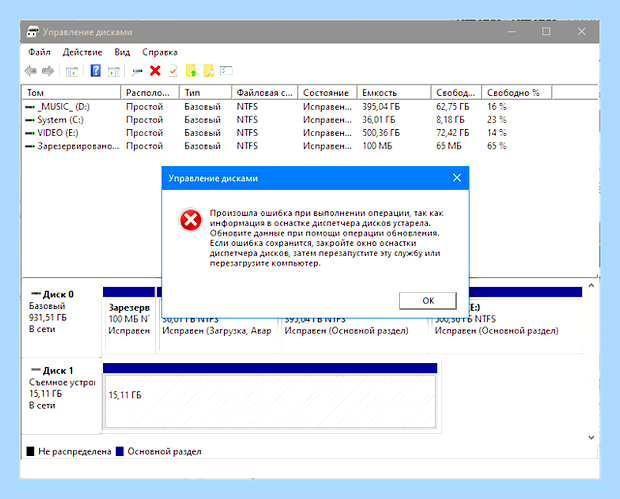Open the Действие menu

[x=82, y=52]
